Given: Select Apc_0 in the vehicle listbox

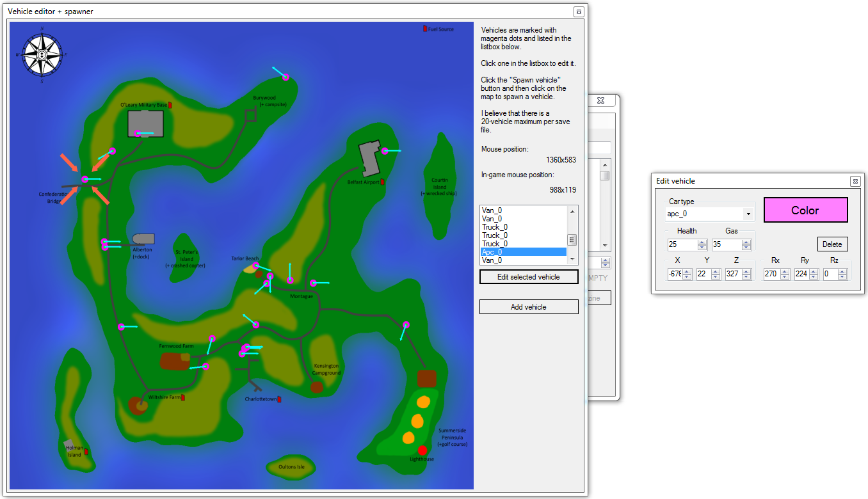Looking at the screenshot, I should click(524, 252).
